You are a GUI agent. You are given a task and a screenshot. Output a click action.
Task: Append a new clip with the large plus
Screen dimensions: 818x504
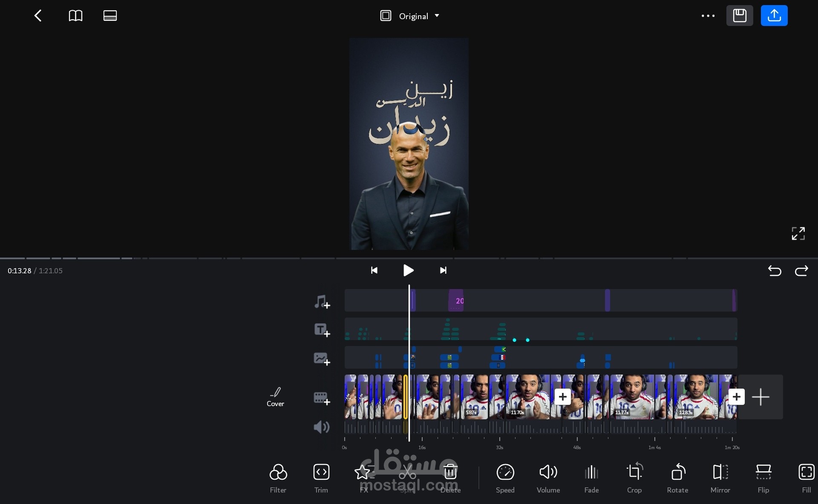[x=760, y=397]
